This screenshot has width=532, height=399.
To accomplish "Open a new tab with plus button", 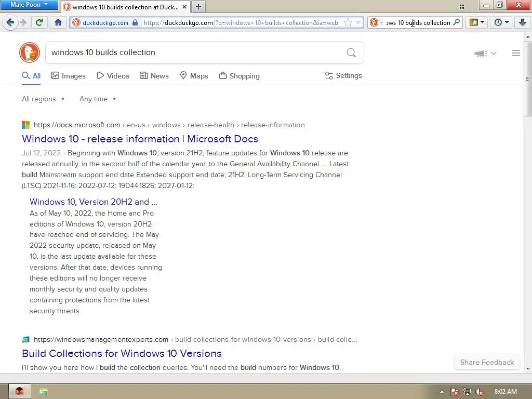I will [x=198, y=6].
